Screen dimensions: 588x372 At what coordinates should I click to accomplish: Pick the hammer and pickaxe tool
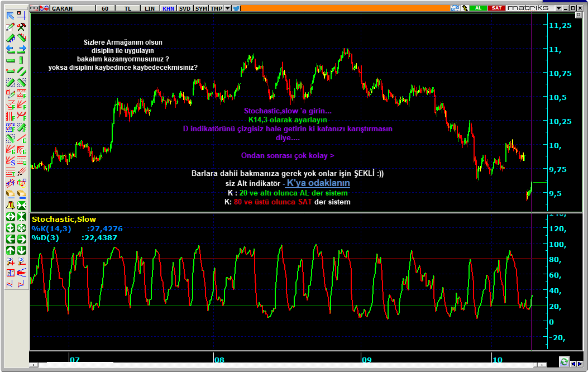(x=21, y=27)
